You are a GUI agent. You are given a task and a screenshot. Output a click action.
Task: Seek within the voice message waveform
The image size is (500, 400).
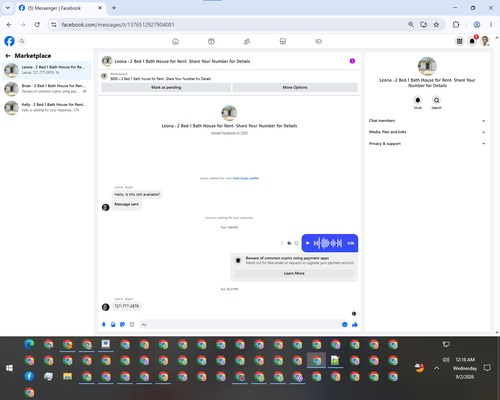(x=328, y=243)
